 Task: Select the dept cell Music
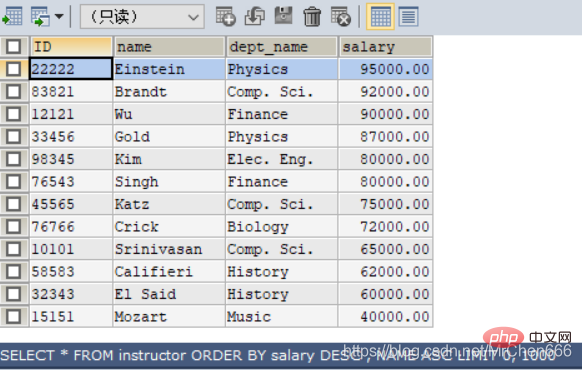tap(282, 317)
